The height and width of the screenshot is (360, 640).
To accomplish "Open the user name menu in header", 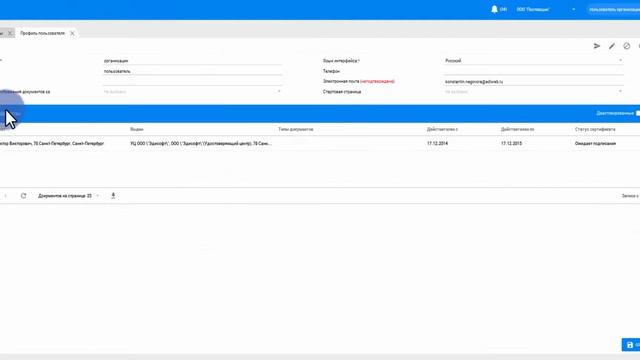I will tap(613, 9).
